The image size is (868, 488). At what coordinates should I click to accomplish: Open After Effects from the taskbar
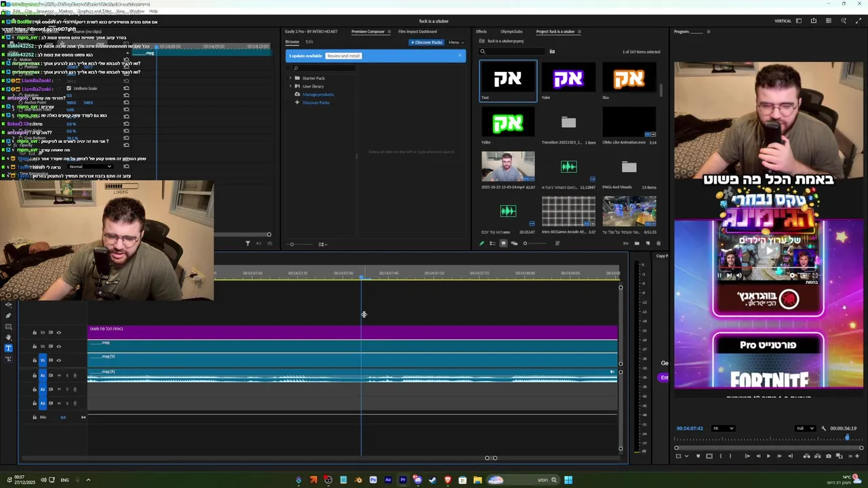pyautogui.click(x=388, y=480)
